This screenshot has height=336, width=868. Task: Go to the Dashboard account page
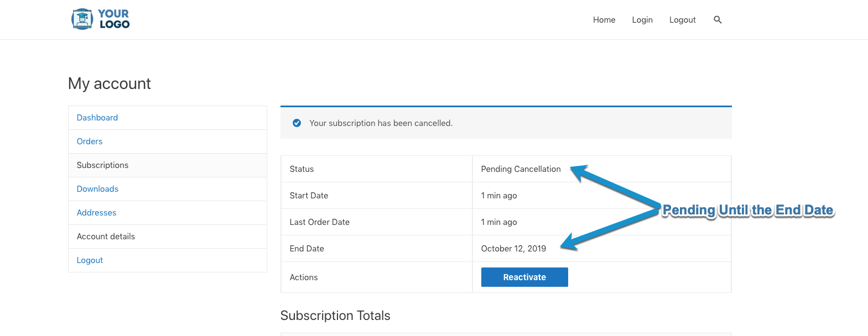tap(97, 118)
